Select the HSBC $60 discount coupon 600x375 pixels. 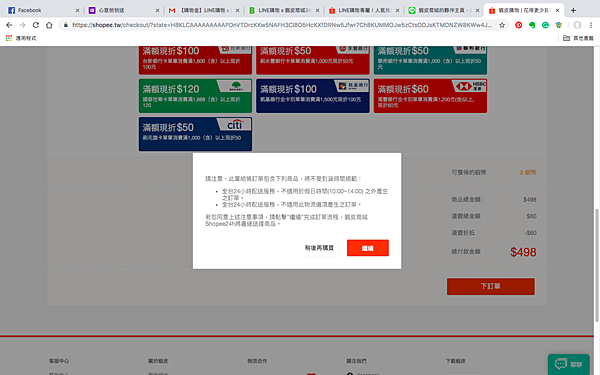point(430,96)
